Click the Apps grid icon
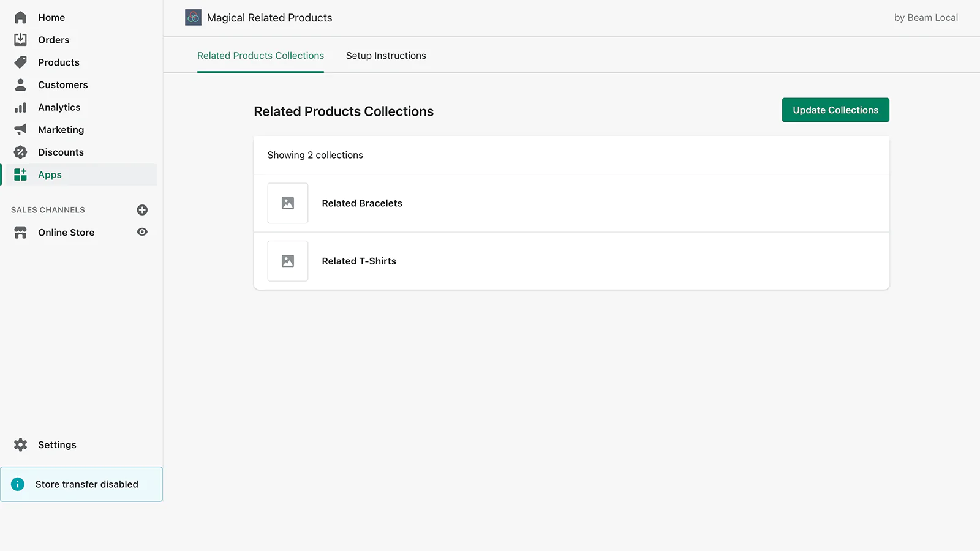Image resolution: width=980 pixels, height=551 pixels. (20, 174)
